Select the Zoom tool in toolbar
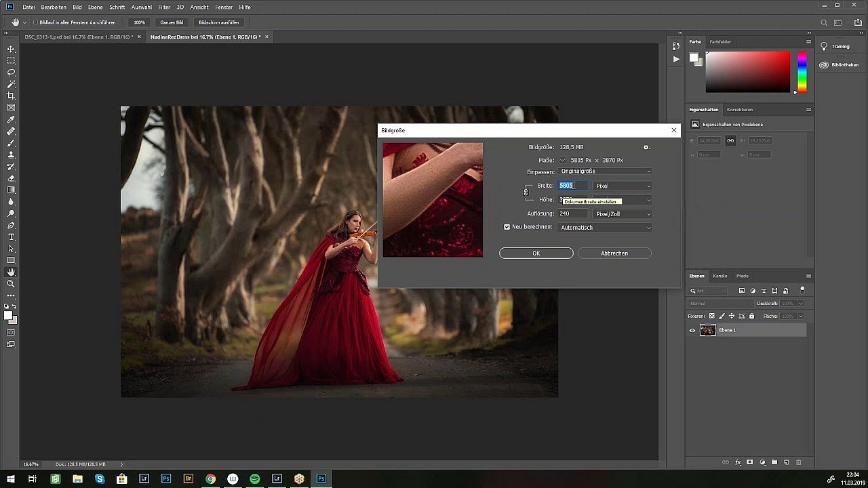 coord(11,284)
